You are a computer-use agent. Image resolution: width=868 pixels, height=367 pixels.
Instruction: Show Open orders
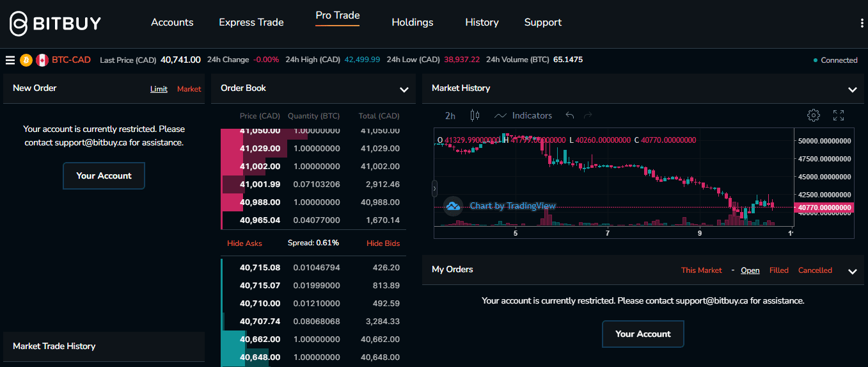[750, 270]
